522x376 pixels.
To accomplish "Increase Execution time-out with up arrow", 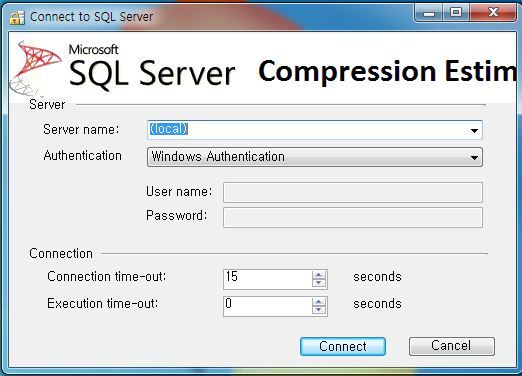I will coord(319,302).
